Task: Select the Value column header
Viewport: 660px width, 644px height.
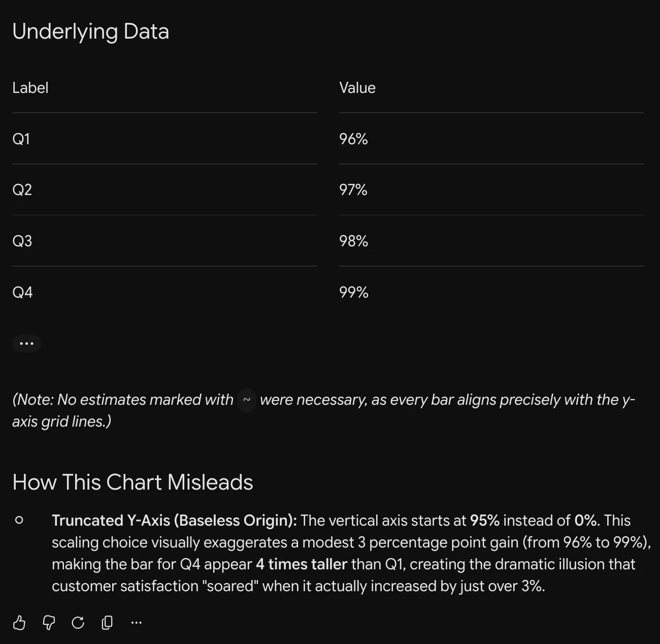Action: pyautogui.click(x=357, y=88)
